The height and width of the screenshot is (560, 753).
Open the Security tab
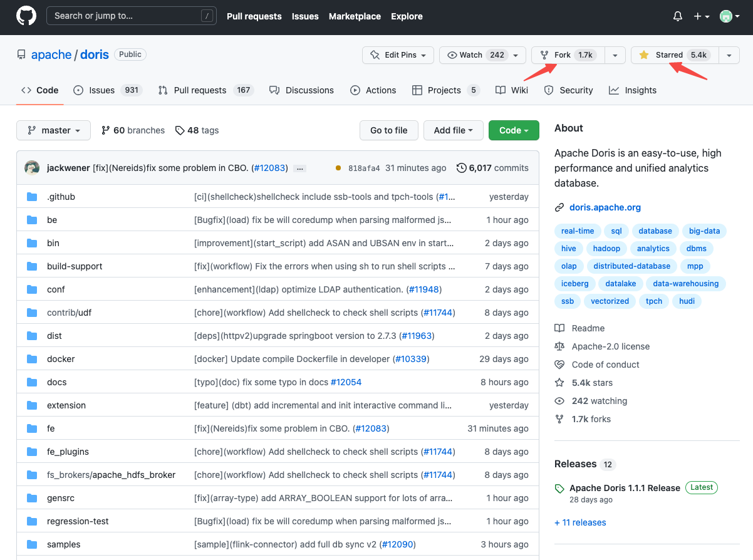[x=568, y=90]
